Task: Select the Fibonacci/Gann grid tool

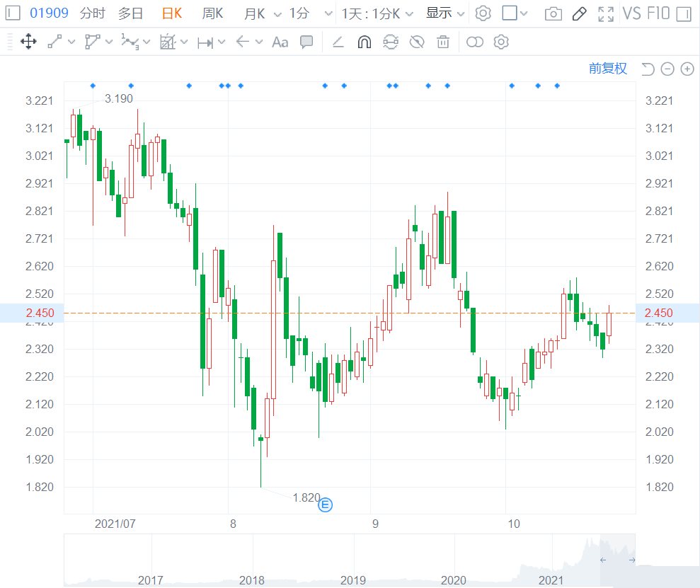Action: (168, 42)
